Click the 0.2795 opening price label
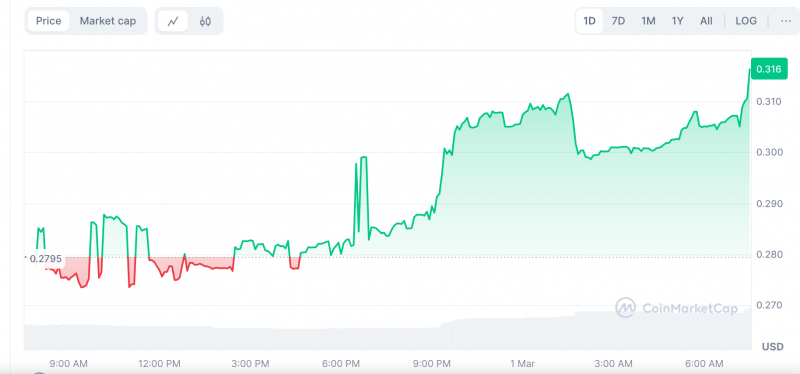 [x=45, y=259]
